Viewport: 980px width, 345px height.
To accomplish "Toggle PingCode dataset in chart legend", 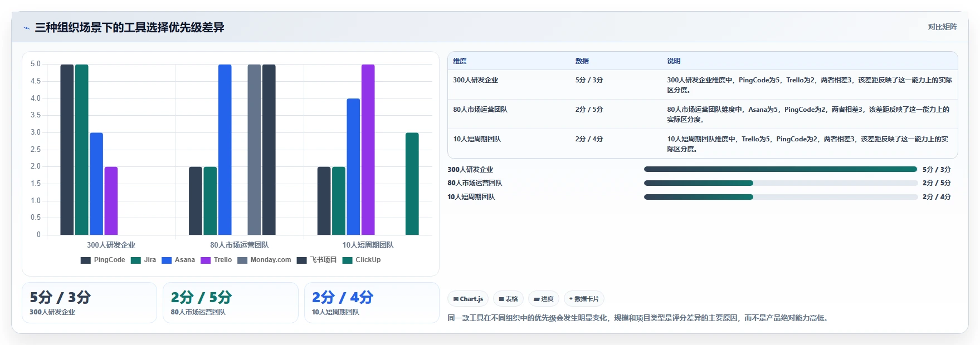I will pos(103,260).
